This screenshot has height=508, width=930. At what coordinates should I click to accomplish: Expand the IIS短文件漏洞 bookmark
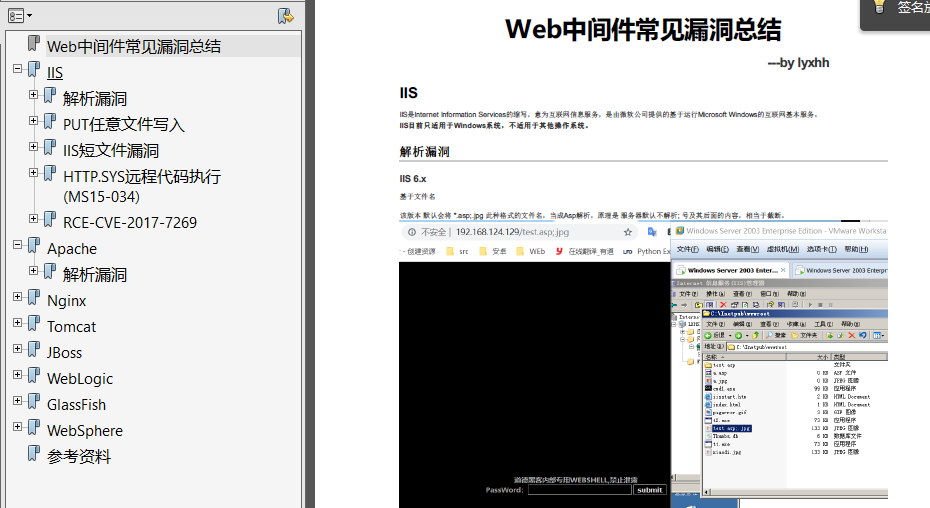click(34, 147)
